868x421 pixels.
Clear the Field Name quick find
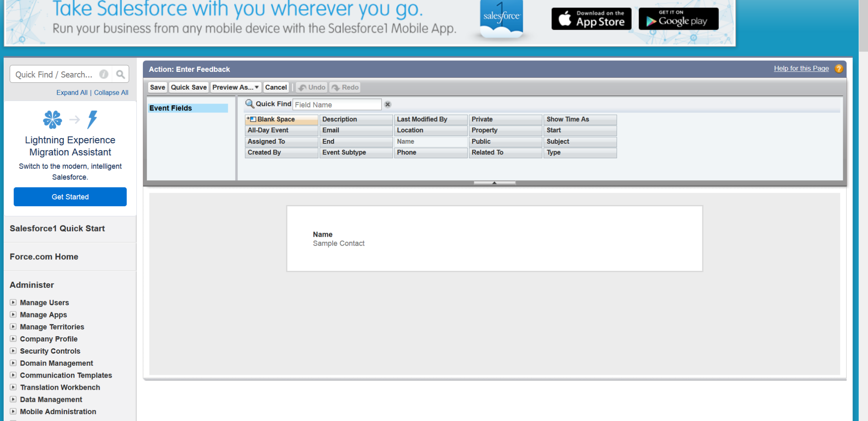point(388,104)
